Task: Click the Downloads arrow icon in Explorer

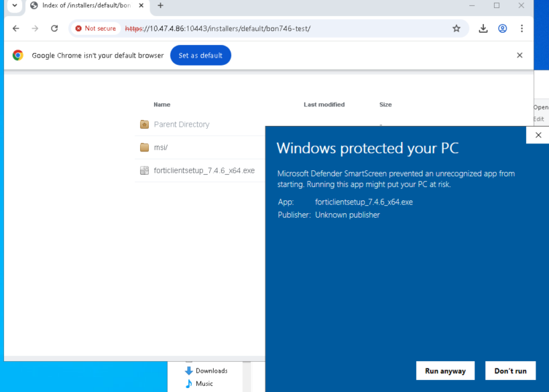Action: [x=189, y=371]
